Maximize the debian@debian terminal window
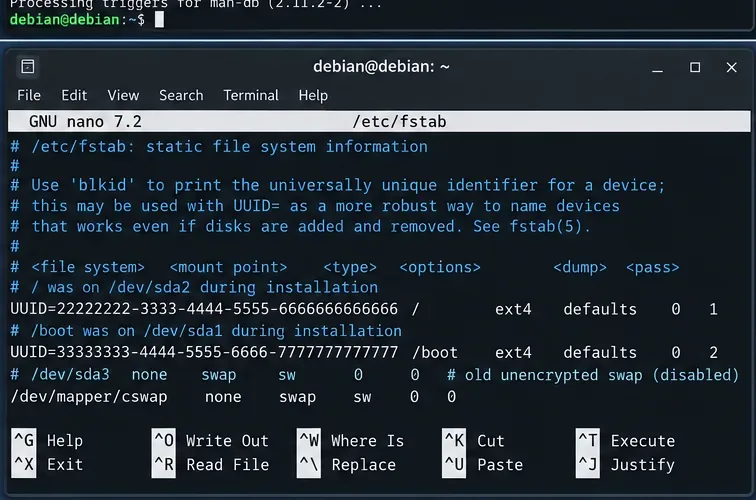This screenshot has height=500, width=756. 695,67
